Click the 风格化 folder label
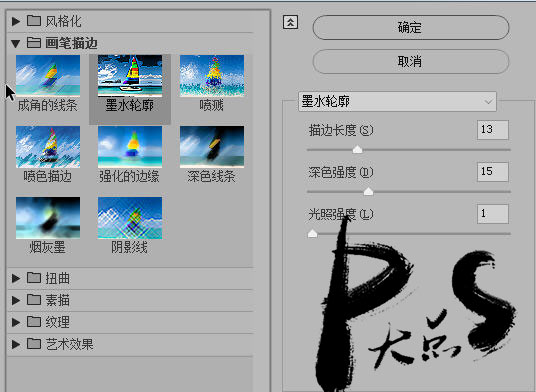The height and width of the screenshot is (392, 536). coord(64,22)
